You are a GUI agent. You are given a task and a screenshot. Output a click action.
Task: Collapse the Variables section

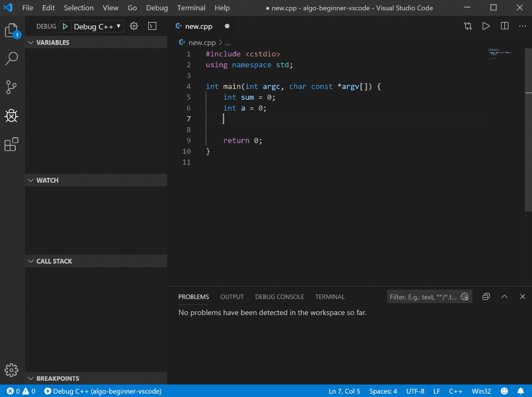coord(53,42)
